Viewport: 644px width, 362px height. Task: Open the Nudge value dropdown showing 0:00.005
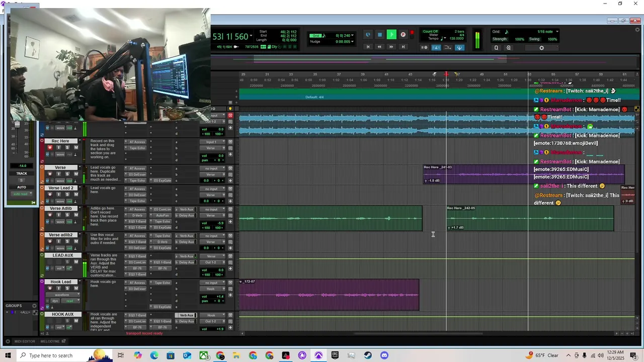(352, 42)
